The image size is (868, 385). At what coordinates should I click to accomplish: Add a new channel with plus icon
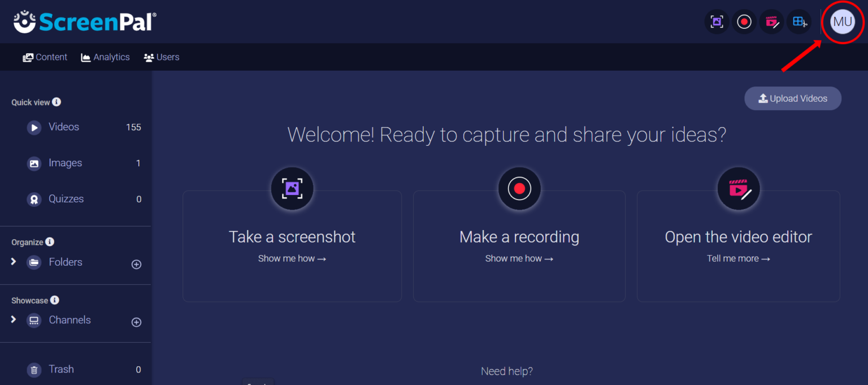click(136, 322)
